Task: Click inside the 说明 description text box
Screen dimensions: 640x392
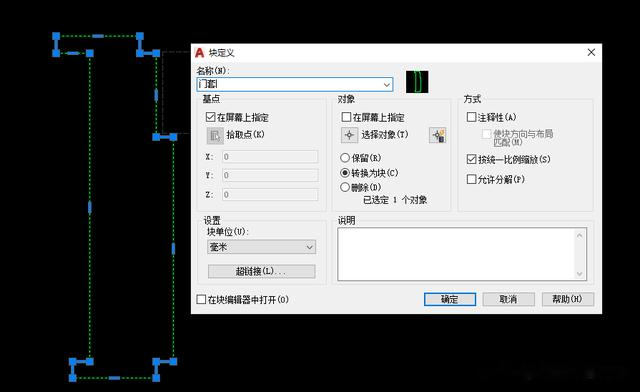Action: pyautogui.click(x=457, y=254)
